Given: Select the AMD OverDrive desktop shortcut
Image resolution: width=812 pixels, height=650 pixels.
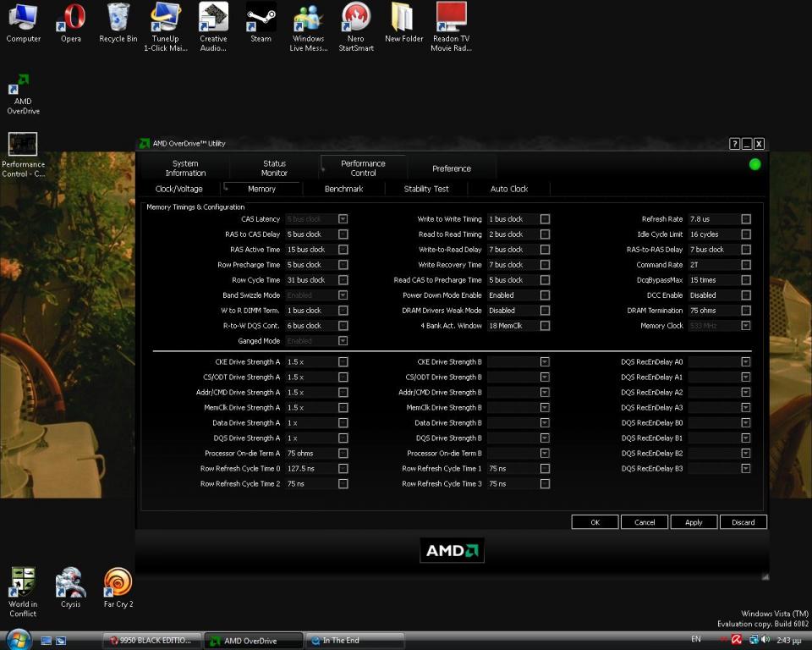Looking at the screenshot, I should click(24, 94).
